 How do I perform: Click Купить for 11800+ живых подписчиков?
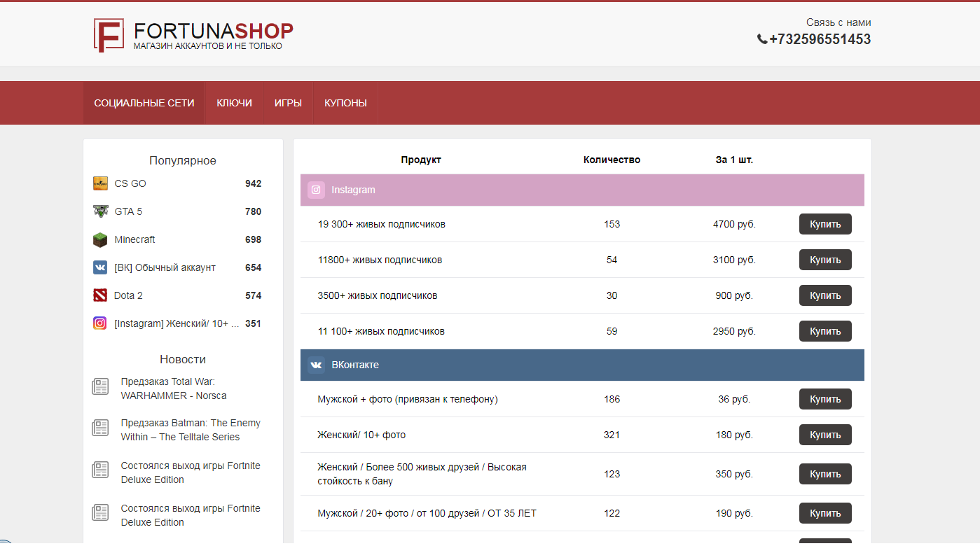point(825,260)
